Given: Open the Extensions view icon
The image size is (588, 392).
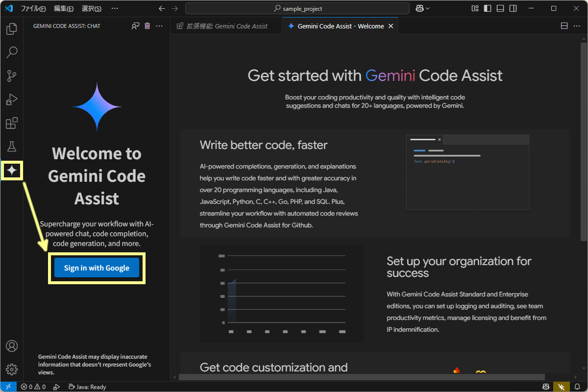Looking at the screenshot, I should [12, 123].
